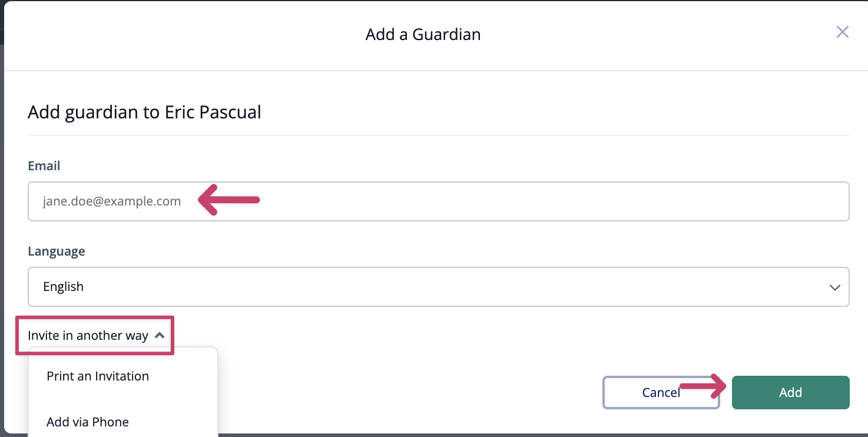Click the Email field label
Image resolution: width=868 pixels, height=437 pixels.
click(44, 166)
